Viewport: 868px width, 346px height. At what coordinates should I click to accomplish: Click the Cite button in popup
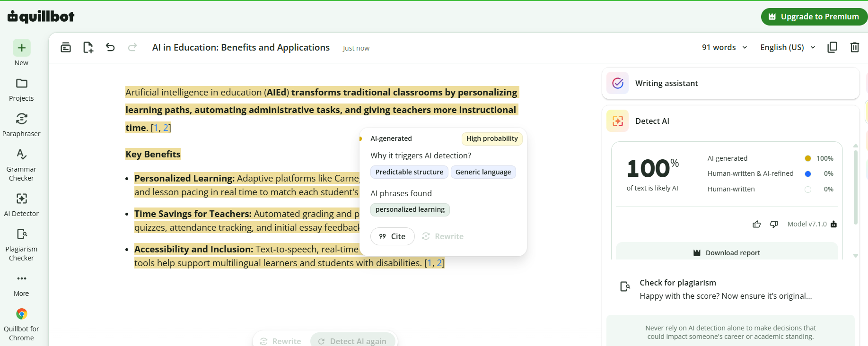tap(392, 236)
